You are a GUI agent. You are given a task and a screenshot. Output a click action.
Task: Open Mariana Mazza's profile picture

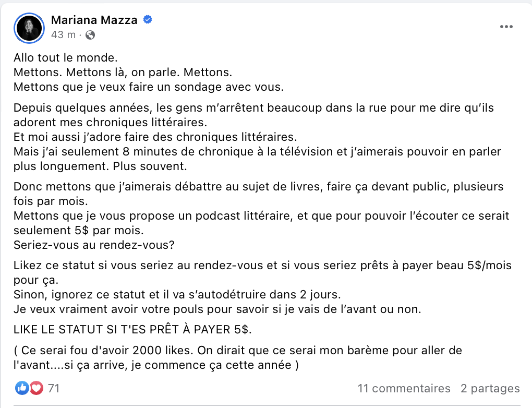(29, 28)
